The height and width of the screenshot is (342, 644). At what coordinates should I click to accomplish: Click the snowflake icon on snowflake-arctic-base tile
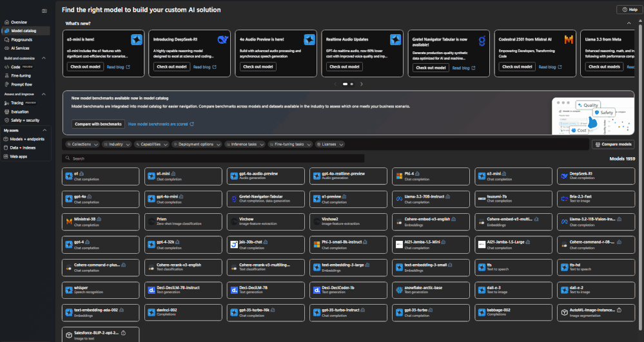[399, 290]
